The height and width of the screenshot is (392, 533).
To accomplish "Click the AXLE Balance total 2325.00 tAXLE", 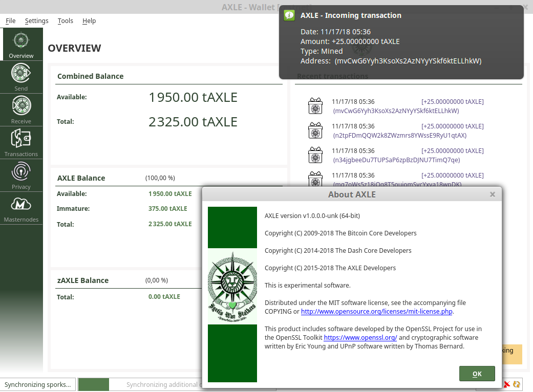I will [170, 224].
